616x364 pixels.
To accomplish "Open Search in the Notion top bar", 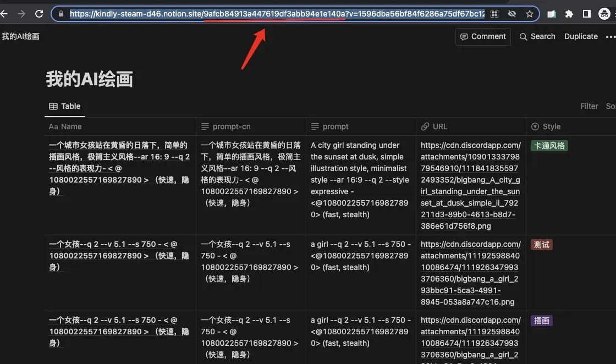I will tap(537, 37).
